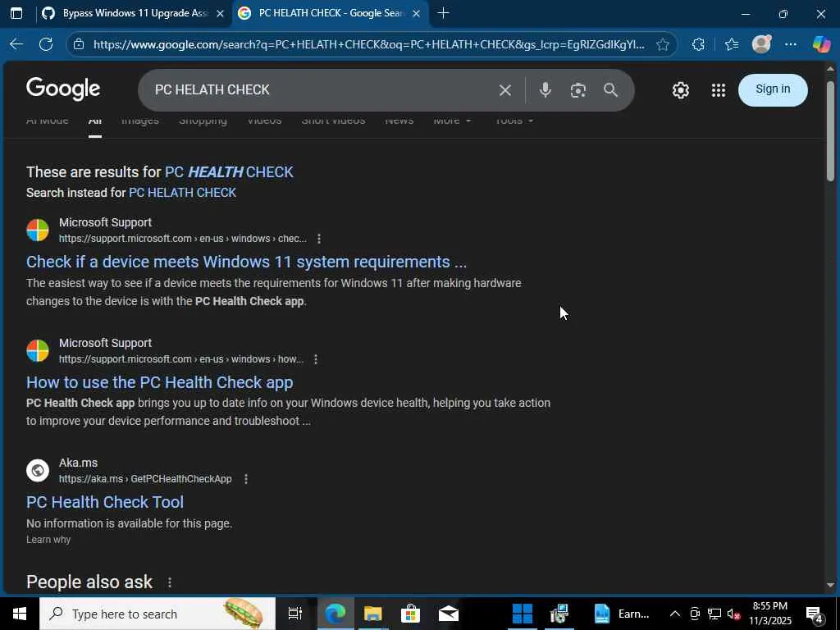Focus the Google search input field
The width and height of the screenshot is (840, 630).
[322, 90]
